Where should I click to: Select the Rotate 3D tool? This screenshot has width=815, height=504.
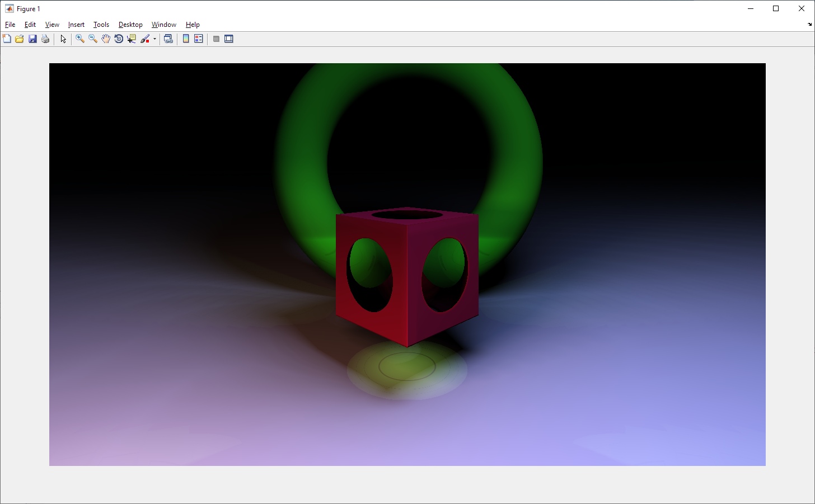[119, 39]
